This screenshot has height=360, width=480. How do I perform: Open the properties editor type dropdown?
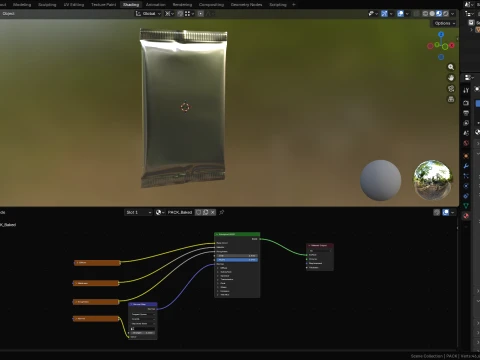point(469,78)
